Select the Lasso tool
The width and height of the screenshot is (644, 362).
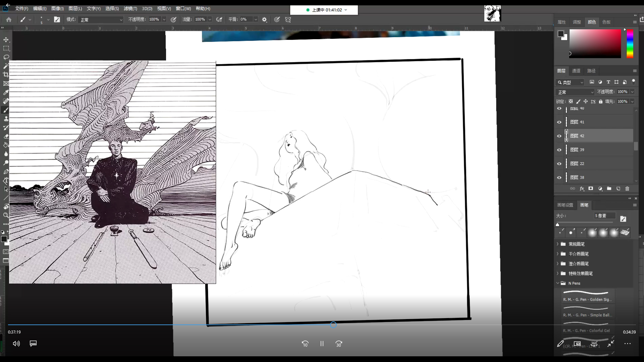[6, 57]
